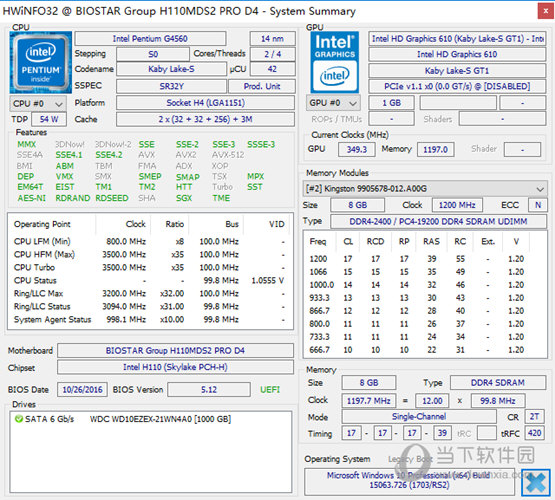This screenshot has width=555, height=500.
Task: Click the Operating System text box
Action: click(409, 480)
